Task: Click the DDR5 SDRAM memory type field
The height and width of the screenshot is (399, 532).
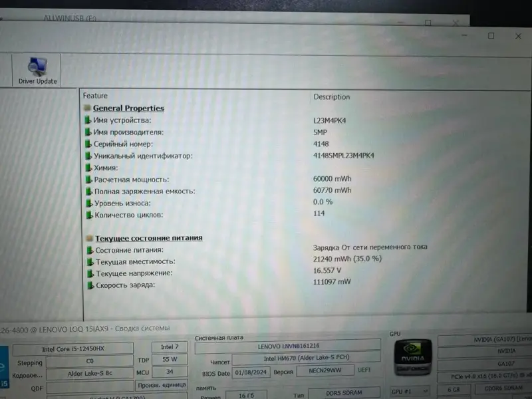Action: [x=344, y=393]
